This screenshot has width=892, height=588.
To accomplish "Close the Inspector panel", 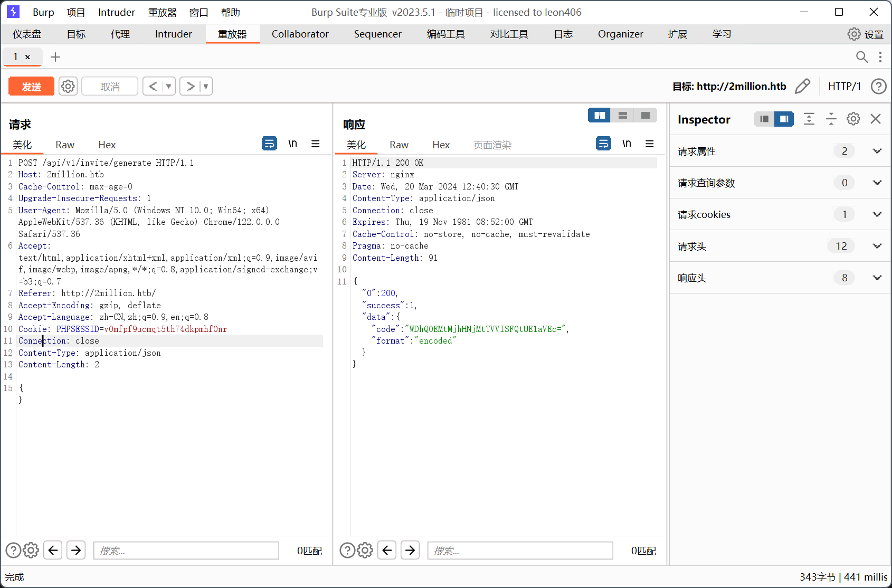I will 876,119.
